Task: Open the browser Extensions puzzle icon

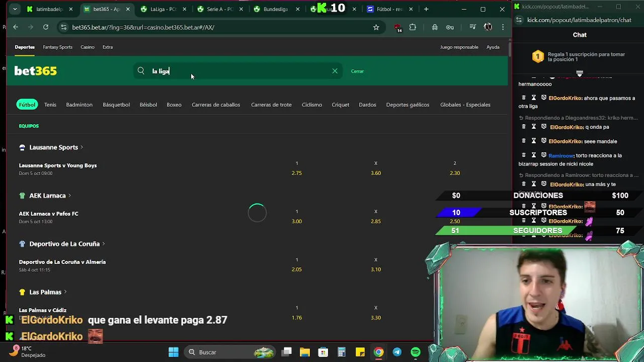Action: tap(413, 27)
